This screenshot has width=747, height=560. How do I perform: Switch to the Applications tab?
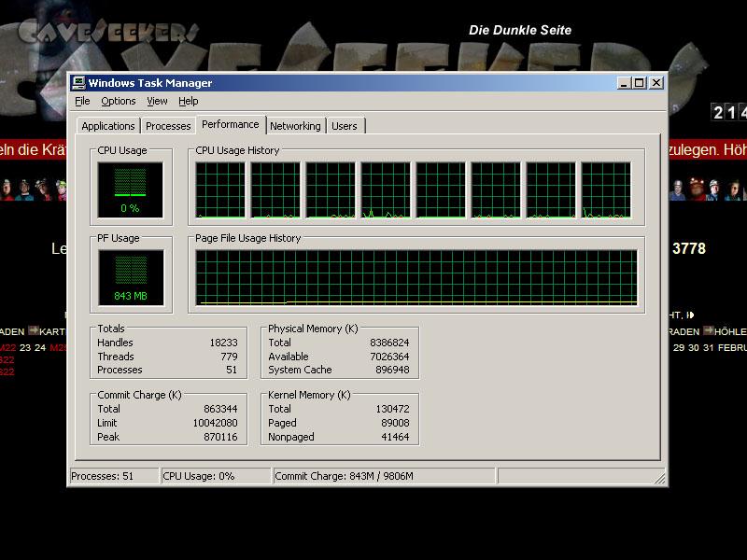tap(108, 126)
